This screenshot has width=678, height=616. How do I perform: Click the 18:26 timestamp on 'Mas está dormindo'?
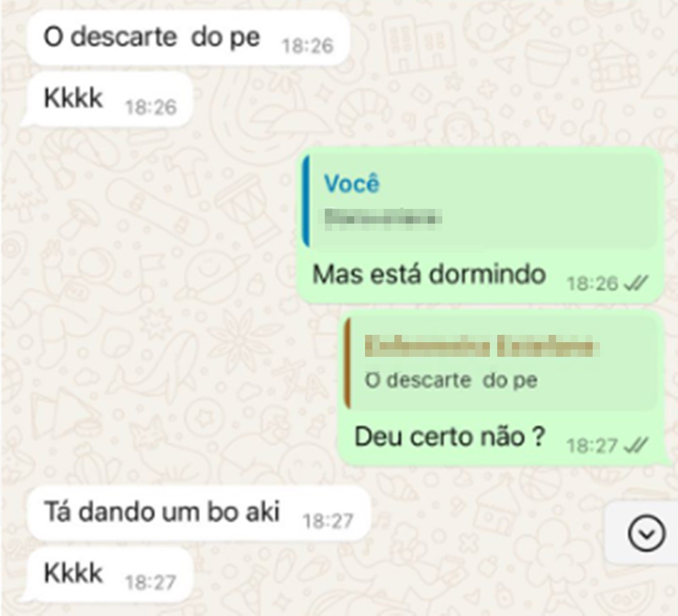point(593,283)
